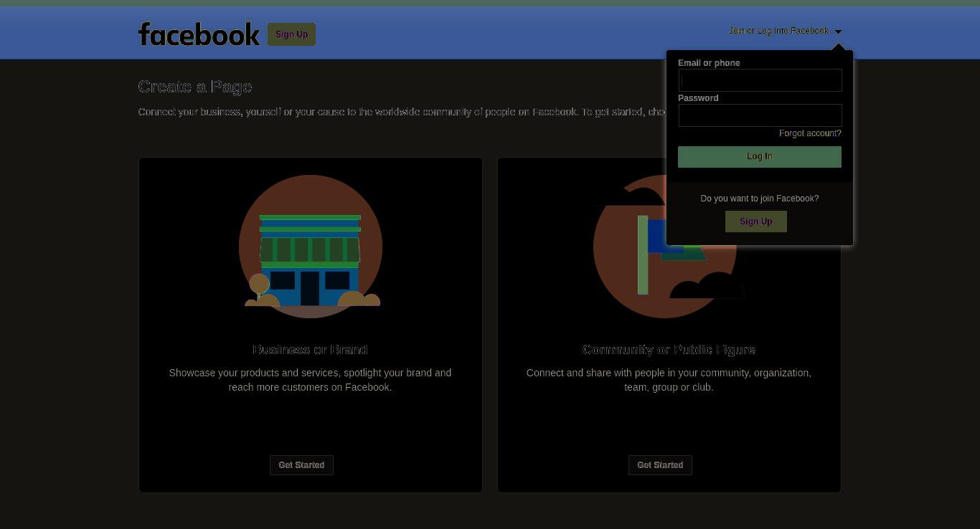The height and width of the screenshot is (529, 980).
Task: Click the 'Connect and share with people' description
Action: [x=669, y=380]
